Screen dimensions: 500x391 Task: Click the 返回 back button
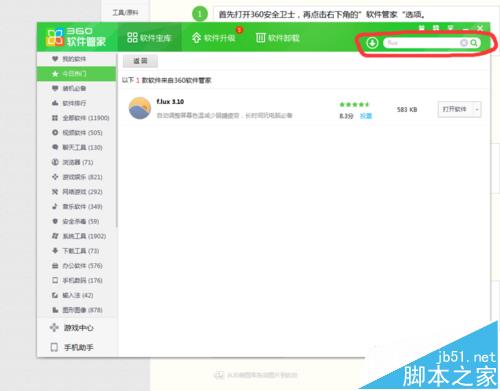click(140, 61)
